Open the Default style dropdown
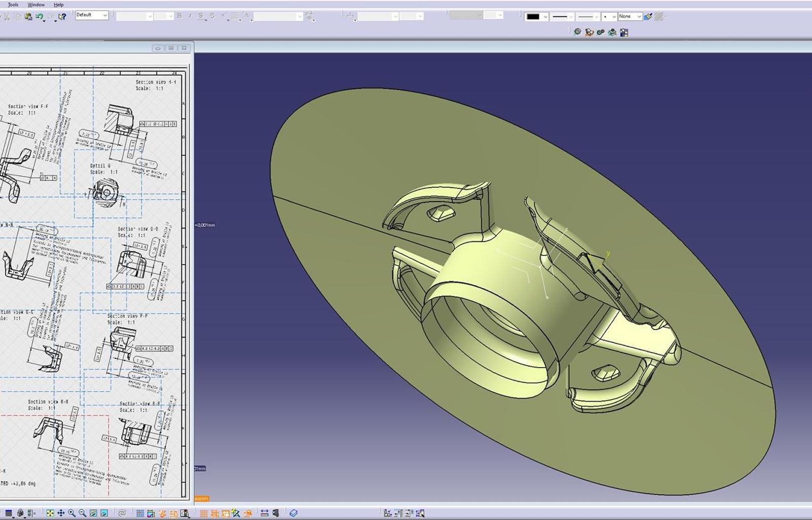 92,15
